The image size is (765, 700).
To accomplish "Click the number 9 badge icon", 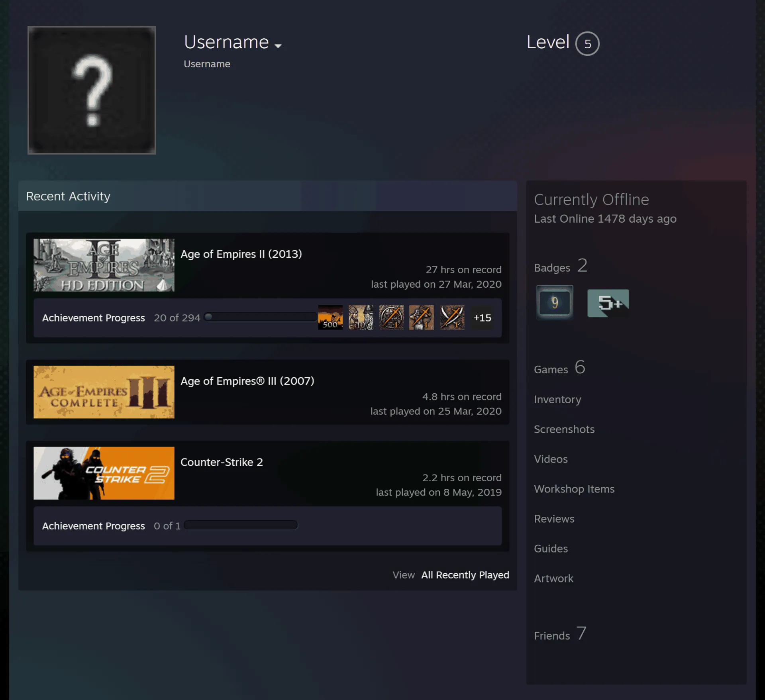I will [x=555, y=302].
